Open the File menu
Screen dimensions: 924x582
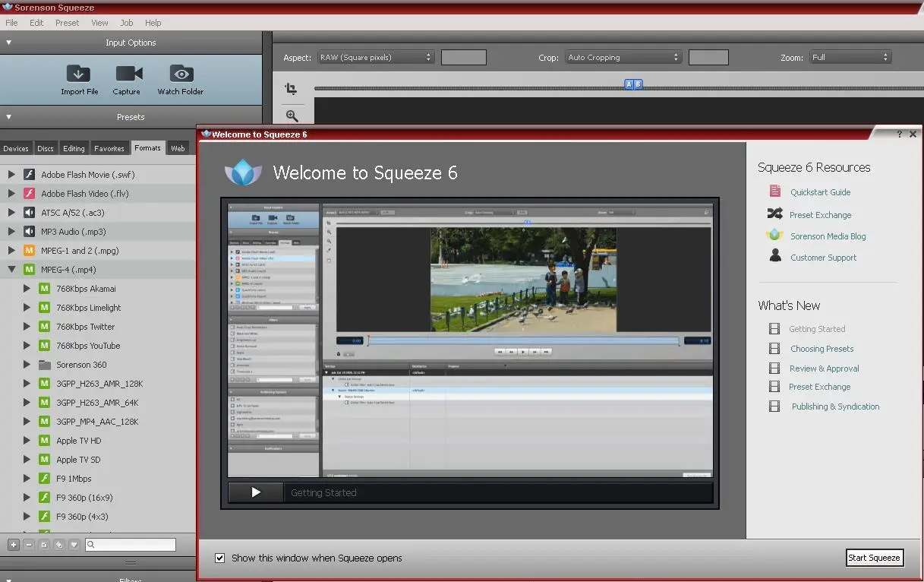[x=11, y=23]
